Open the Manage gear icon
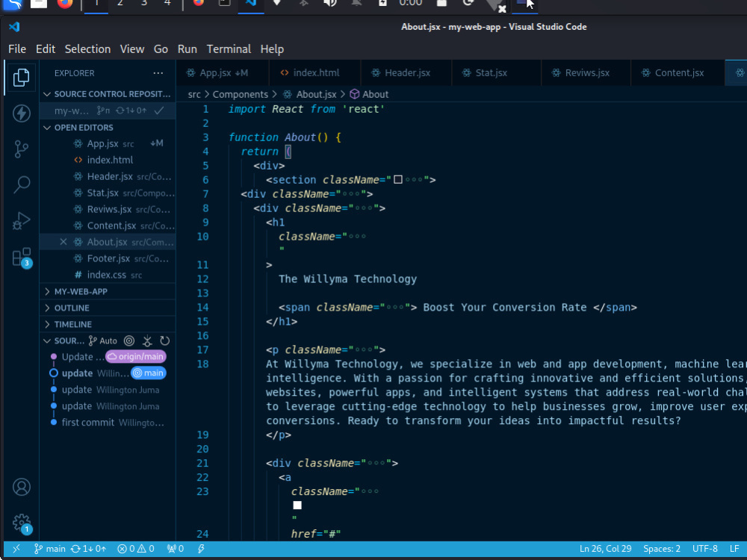 pyautogui.click(x=22, y=523)
